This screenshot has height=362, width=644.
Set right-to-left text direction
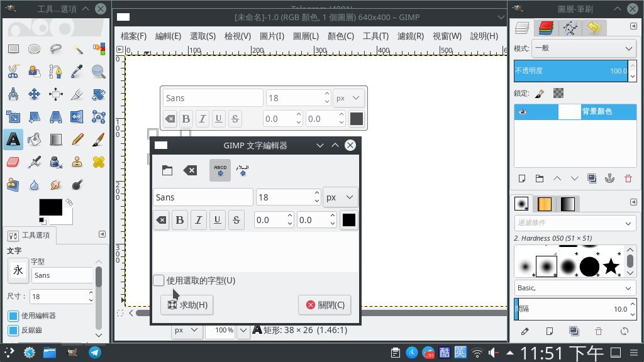(242, 170)
